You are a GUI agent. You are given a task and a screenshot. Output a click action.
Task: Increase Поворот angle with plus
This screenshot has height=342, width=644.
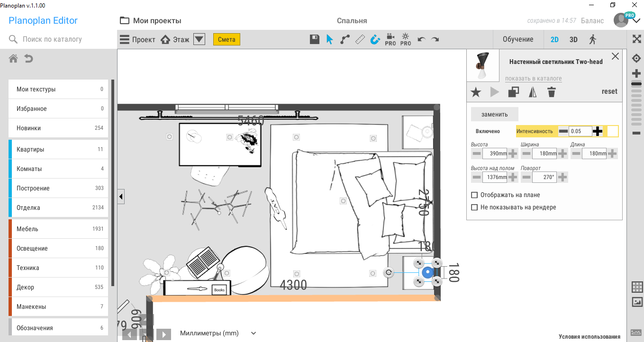coord(562,177)
